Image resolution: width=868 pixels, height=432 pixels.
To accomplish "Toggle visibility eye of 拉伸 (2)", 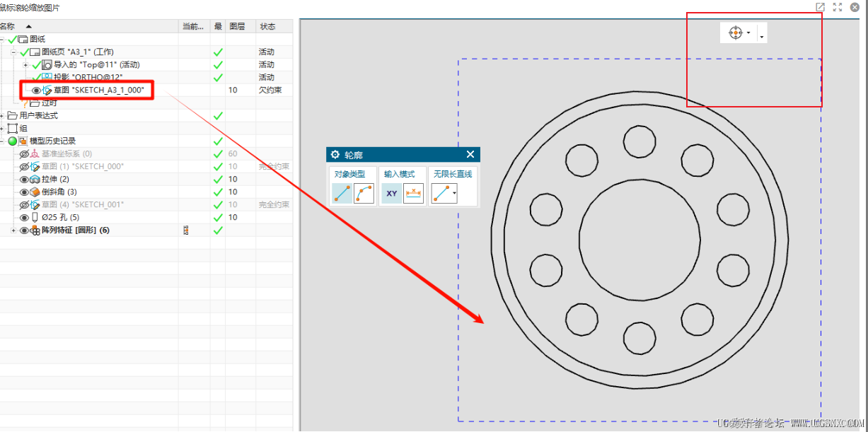I will click(x=24, y=179).
